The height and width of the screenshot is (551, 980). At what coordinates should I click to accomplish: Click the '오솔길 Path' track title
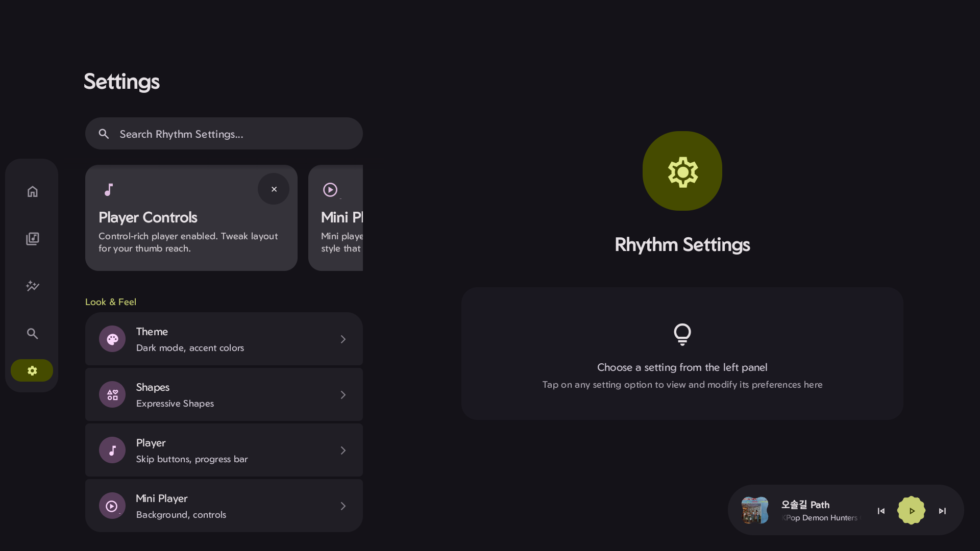click(x=805, y=505)
